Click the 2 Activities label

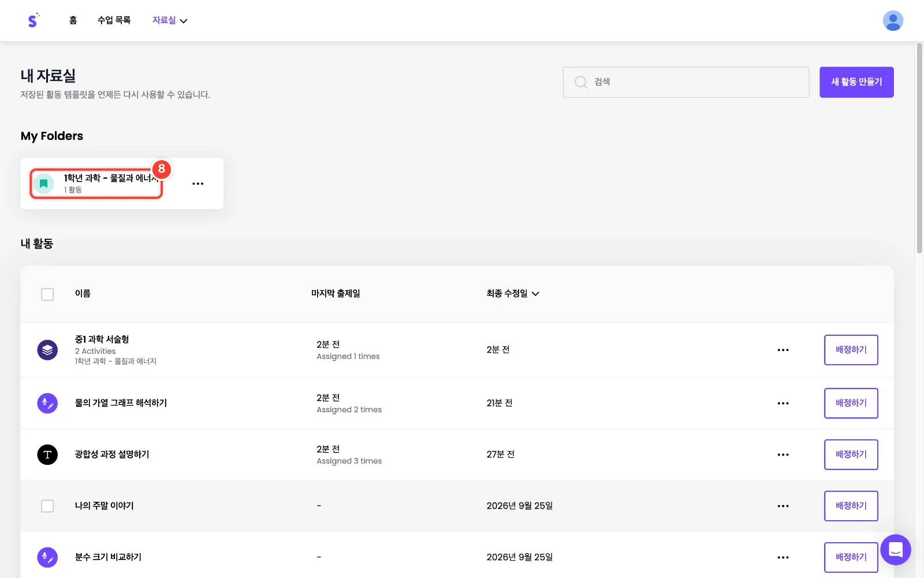[x=95, y=351]
